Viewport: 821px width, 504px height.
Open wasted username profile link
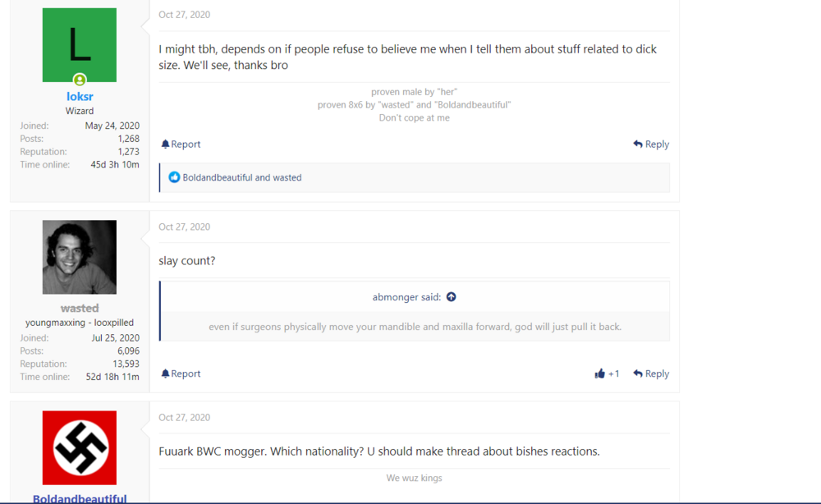(x=80, y=309)
